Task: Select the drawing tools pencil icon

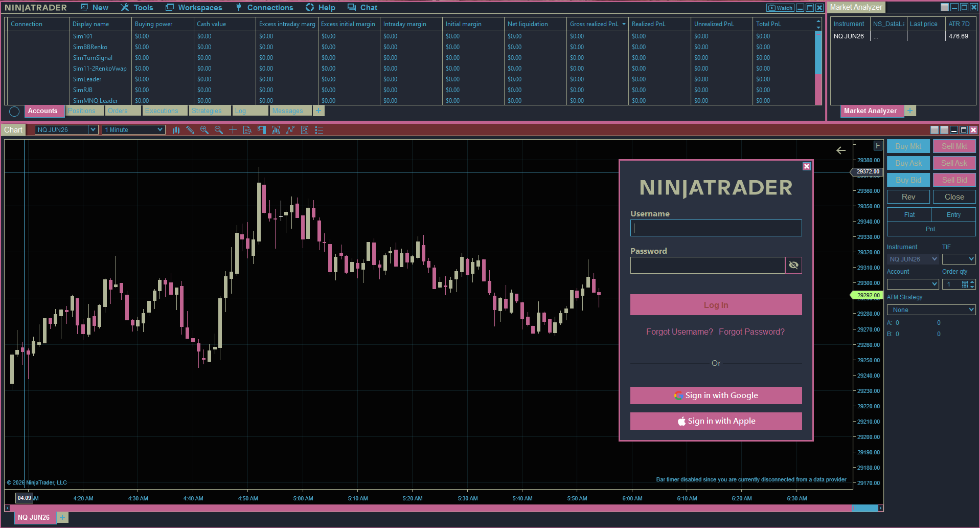Action: pos(190,130)
